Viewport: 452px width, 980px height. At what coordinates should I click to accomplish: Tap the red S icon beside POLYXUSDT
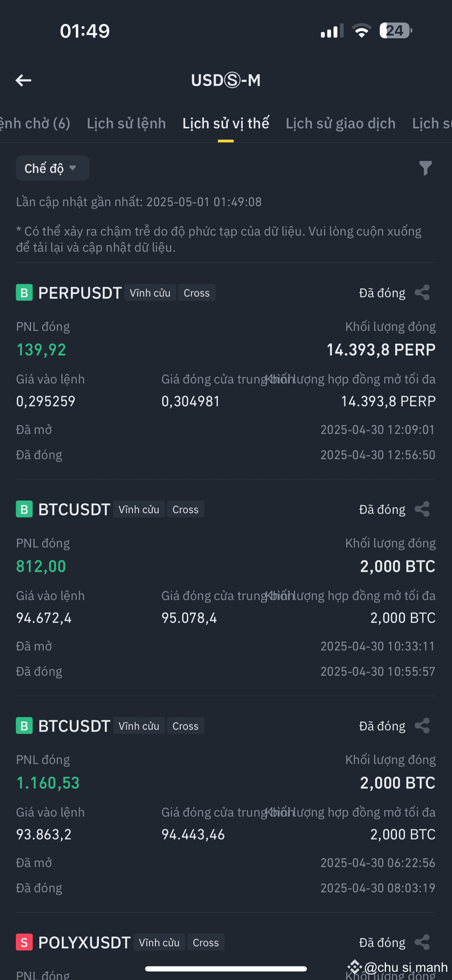(x=24, y=942)
